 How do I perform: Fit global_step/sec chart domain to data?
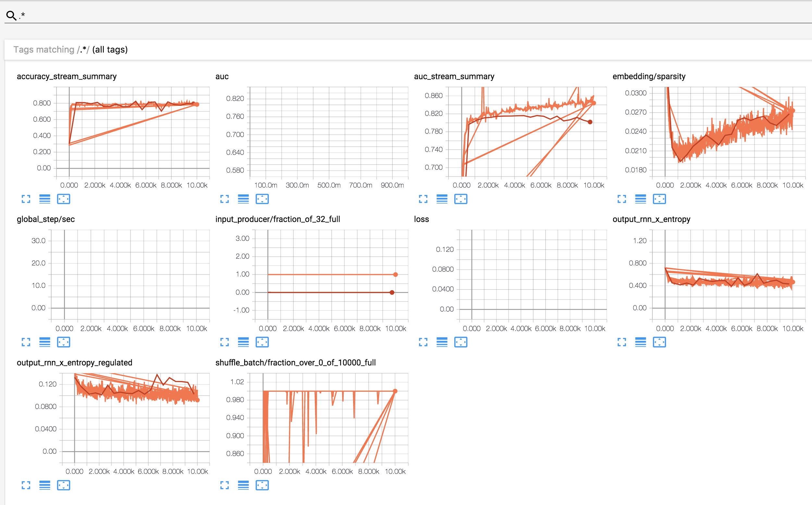[63, 342]
